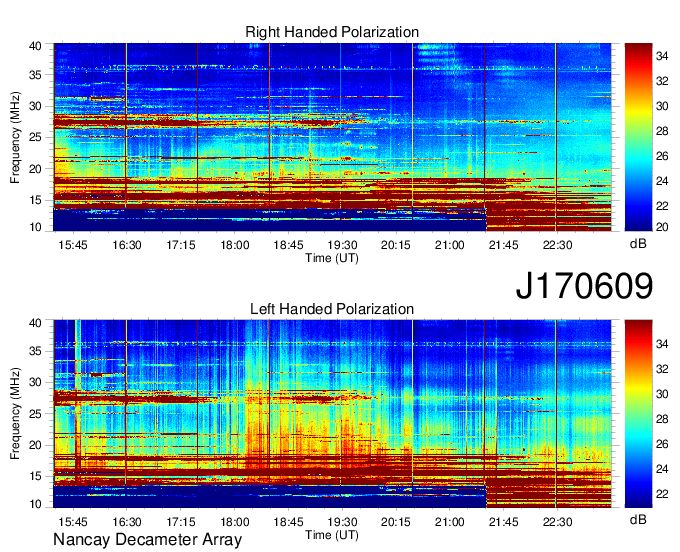The width and height of the screenshot is (680, 552).
Task: Click the 22:30 time tick on the Left Handed plot
Action: coord(558,522)
